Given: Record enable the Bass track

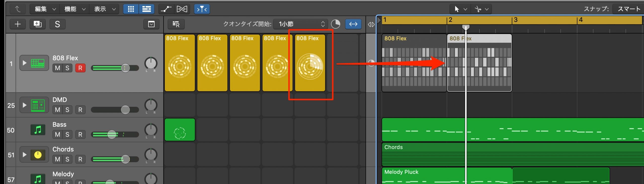Looking at the screenshot, I should coord(80,134).
